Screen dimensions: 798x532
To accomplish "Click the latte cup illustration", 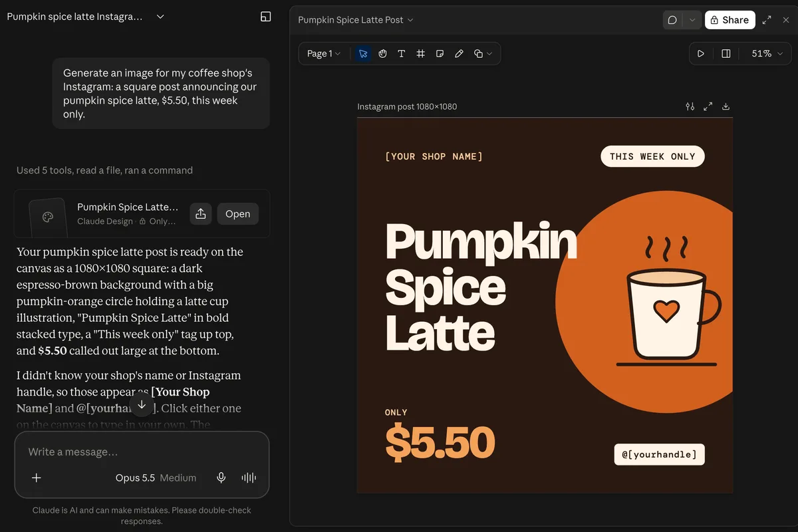I will pyautogui.click(x=667, y=303).
